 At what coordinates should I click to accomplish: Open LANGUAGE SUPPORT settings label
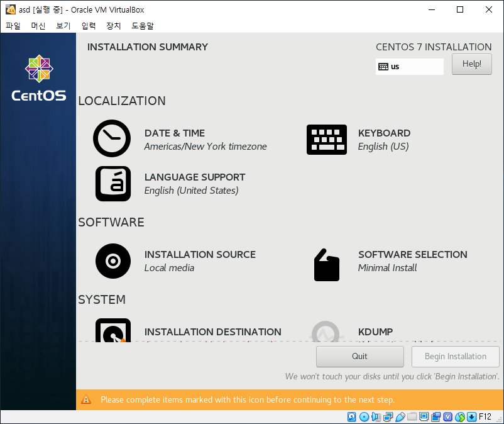click(195, 177)
